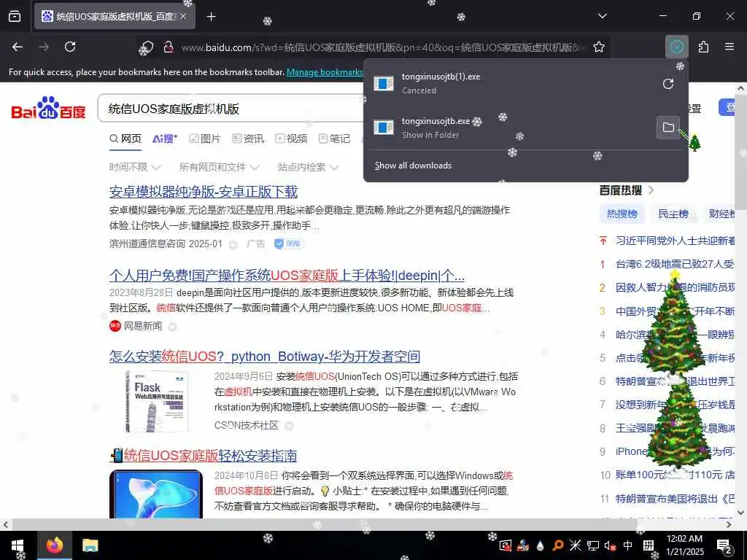Click the 保障 badge on ad

pos(289,244)
